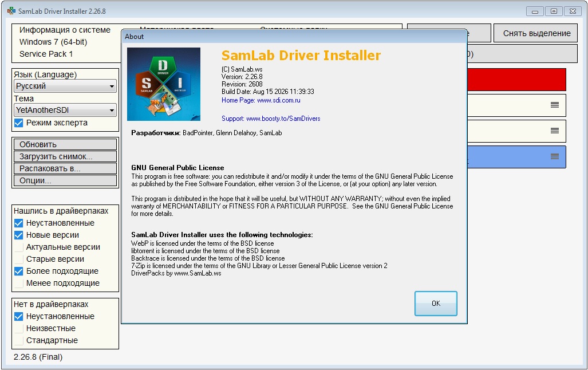Enable Старые версии checkbox

(x=18, y=259)
